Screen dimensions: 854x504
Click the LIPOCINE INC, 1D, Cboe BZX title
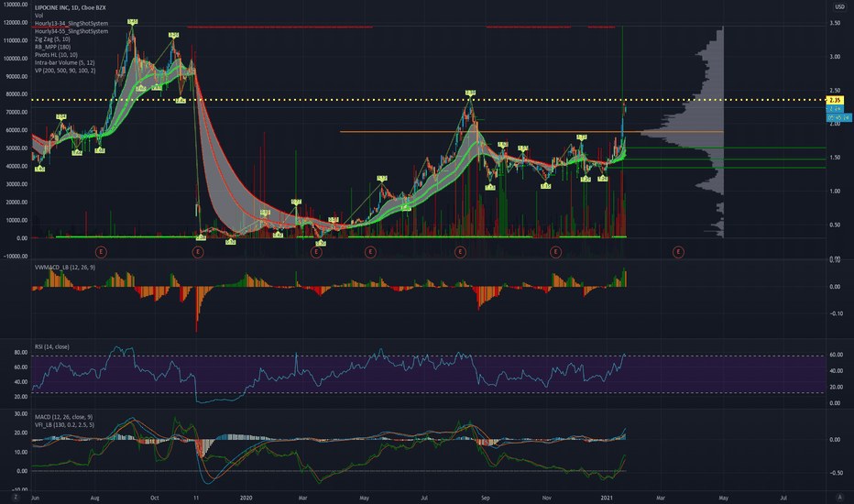(x=71, y=7)
